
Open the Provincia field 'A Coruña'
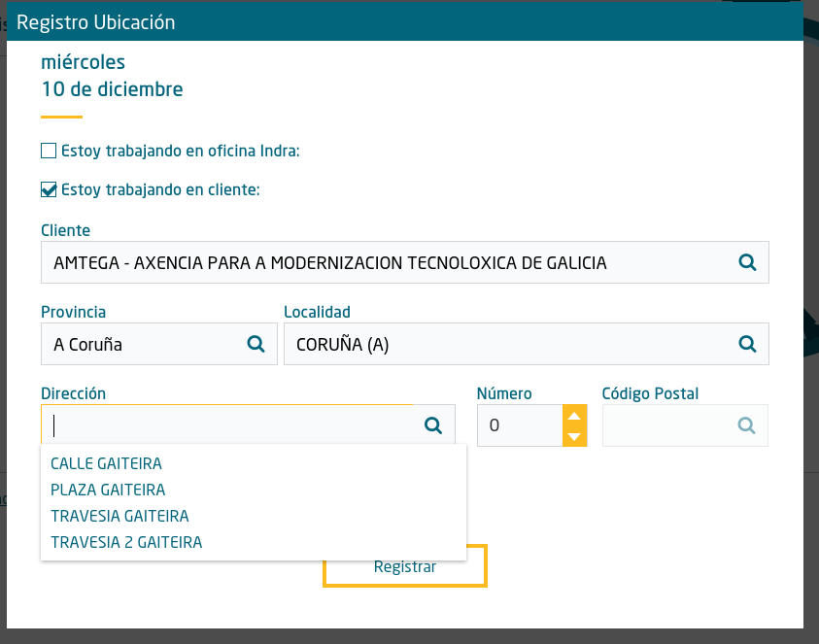click(x=158, y=344)
